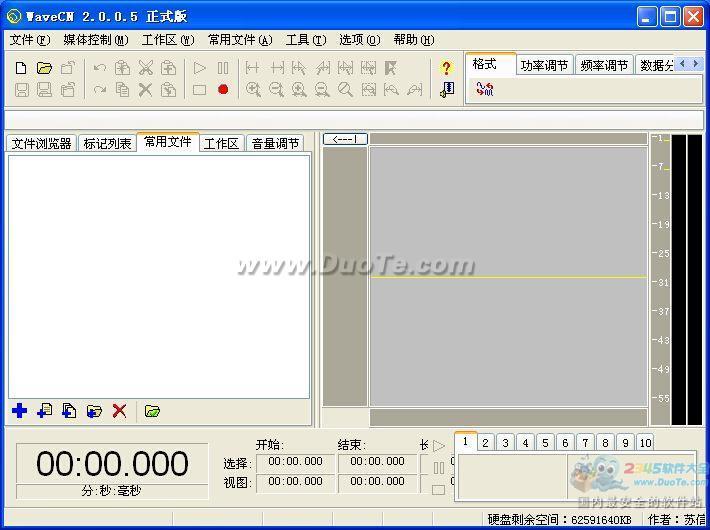Click the audio mixer icon below help

tap(446, 89)
